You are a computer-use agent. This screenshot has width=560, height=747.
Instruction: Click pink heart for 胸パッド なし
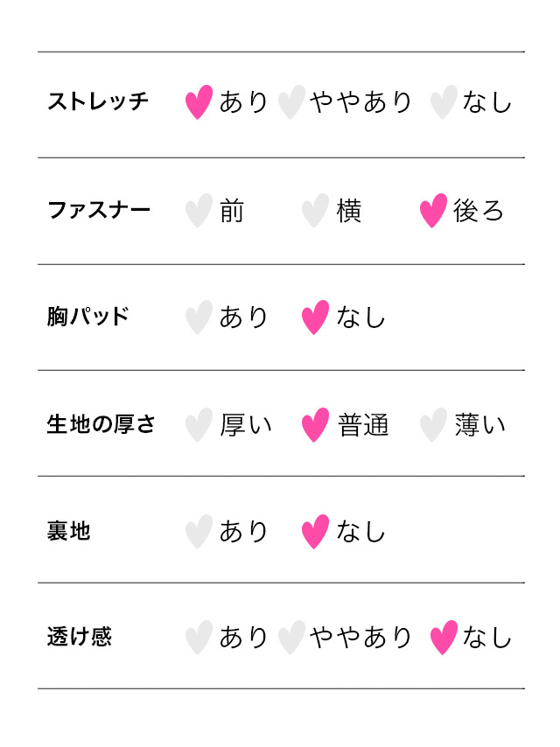[x=315, y=318]
